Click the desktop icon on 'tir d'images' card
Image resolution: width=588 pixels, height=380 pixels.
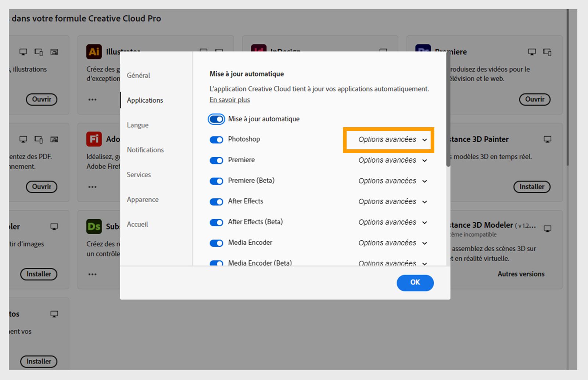coord(54,227)
